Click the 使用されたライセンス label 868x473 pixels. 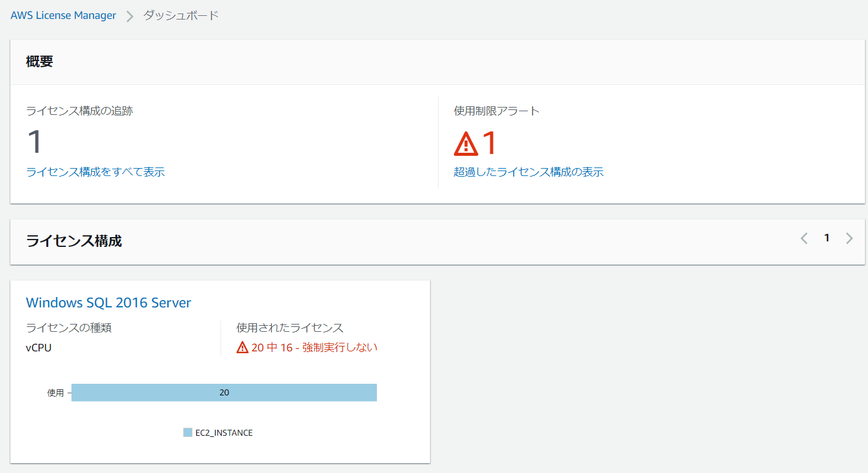tap(290, 328)
